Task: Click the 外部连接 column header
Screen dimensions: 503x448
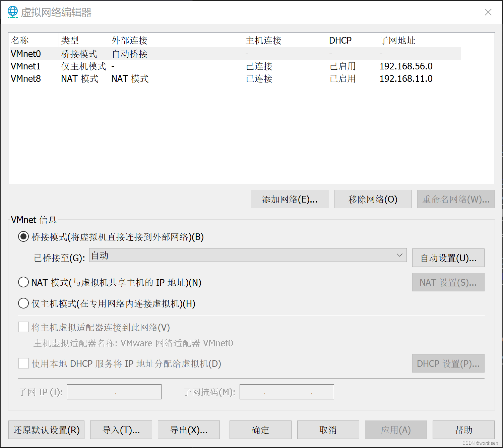Action: click(176, 40)
